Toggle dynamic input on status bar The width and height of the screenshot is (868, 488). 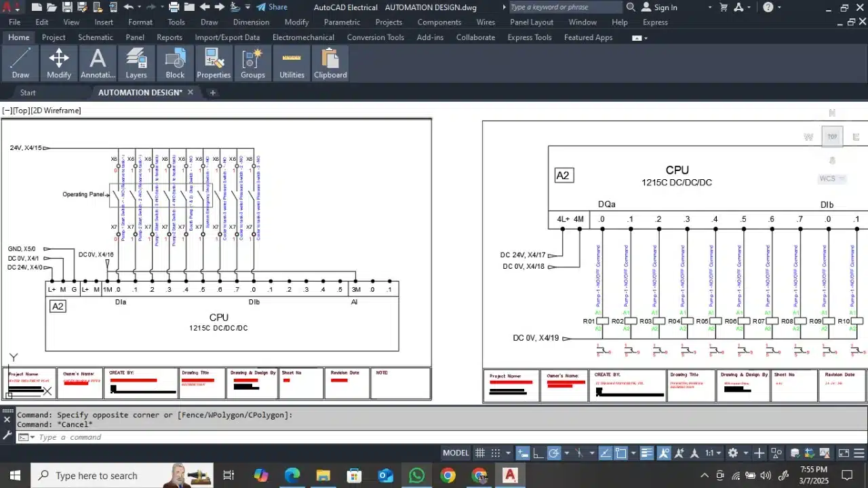(523, 453)
